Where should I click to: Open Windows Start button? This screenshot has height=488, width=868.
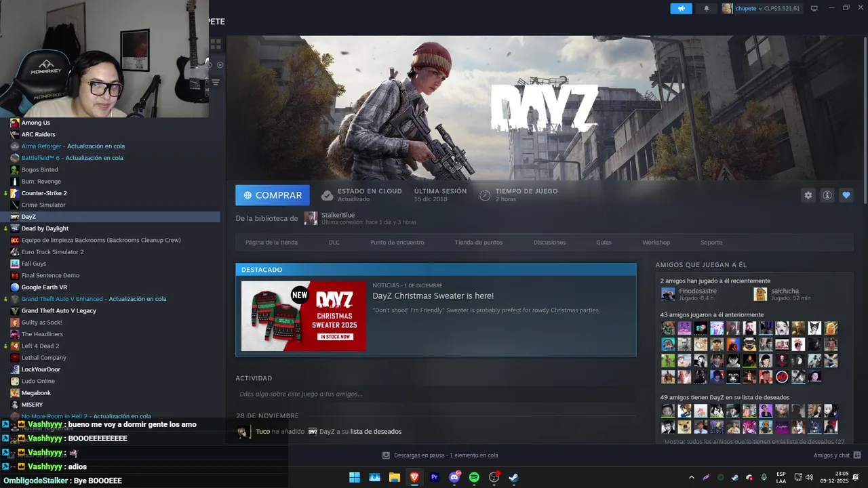pyautogui.click(x=354, y=477)
